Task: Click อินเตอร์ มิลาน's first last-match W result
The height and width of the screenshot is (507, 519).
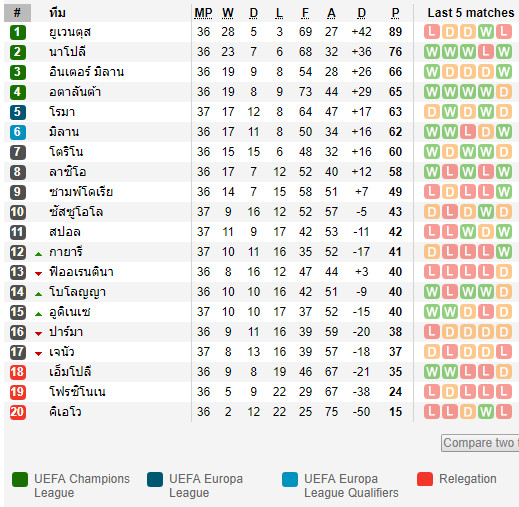Action: (x=432, y=72)
